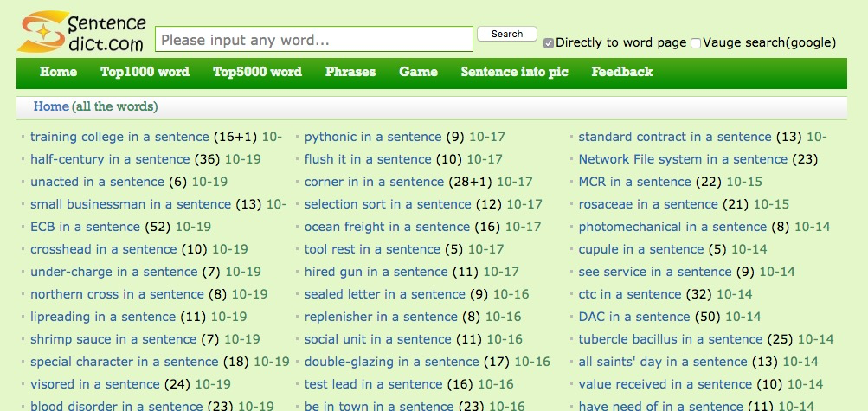Open Sentence into pic page

pyautogui.click(x=514, y=72)
